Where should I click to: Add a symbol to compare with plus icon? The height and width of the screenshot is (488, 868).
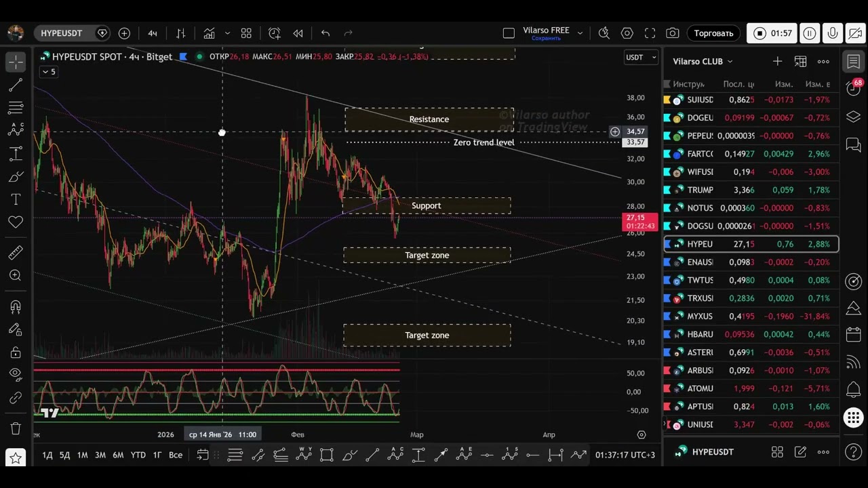tap(124, 33)
